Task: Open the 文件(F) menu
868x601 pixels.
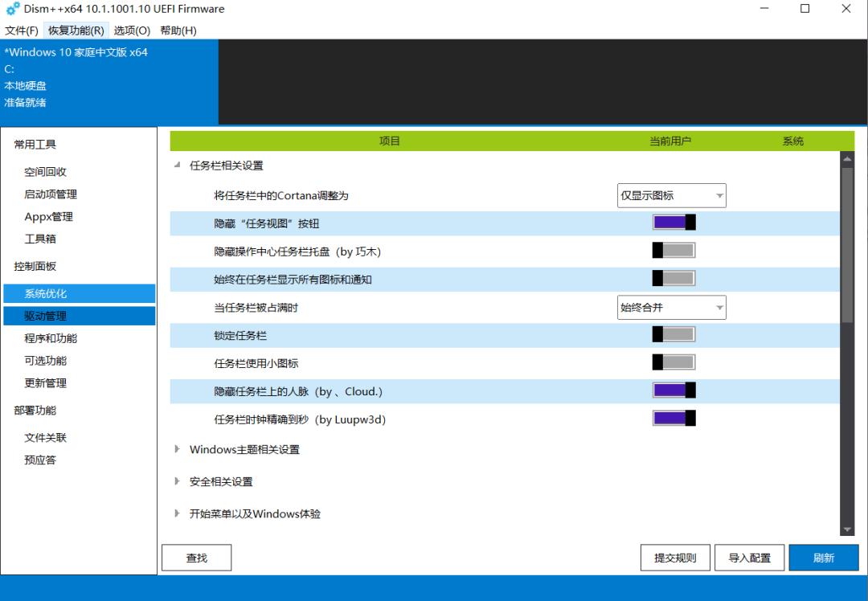Action: tap(22, 31)
